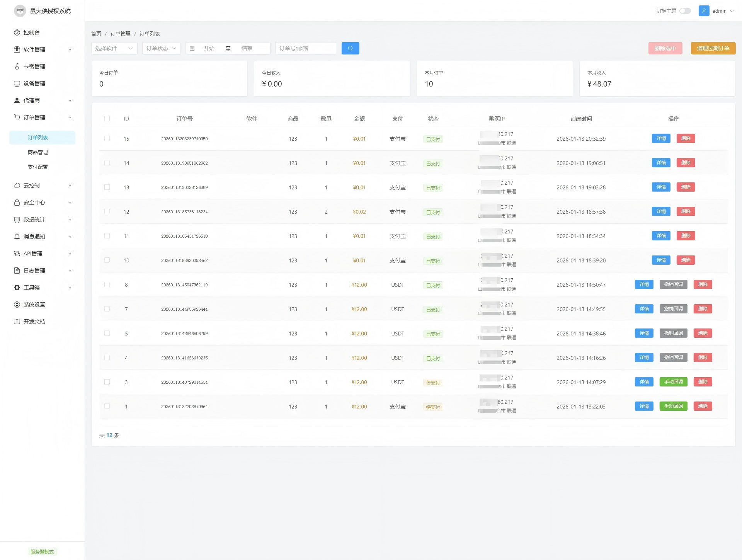Click the blue search magnifier button
Viewport: 742px width, 560px height.
pyautogui.click(x=350, y=48)
